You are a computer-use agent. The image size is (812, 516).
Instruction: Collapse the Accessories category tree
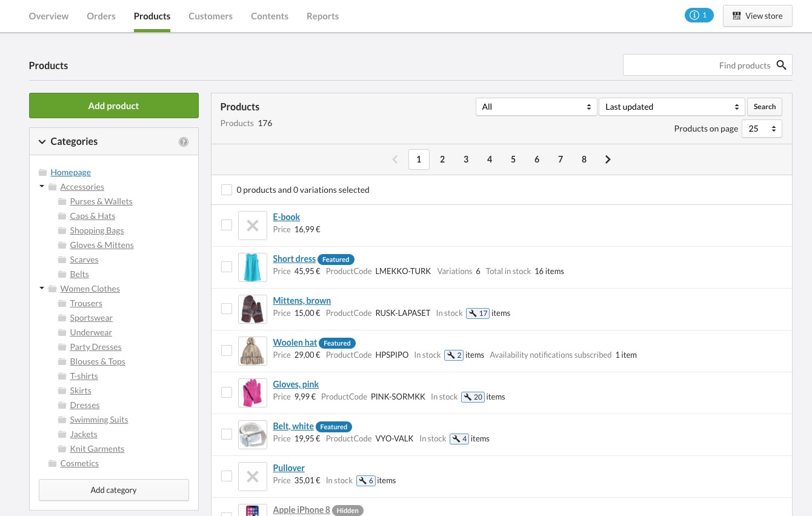point(42,187)
